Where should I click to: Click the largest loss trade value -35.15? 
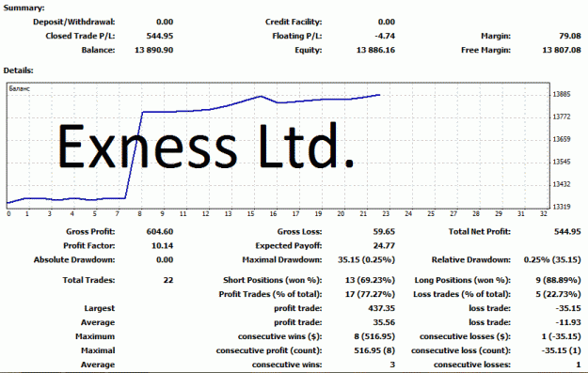568,308
